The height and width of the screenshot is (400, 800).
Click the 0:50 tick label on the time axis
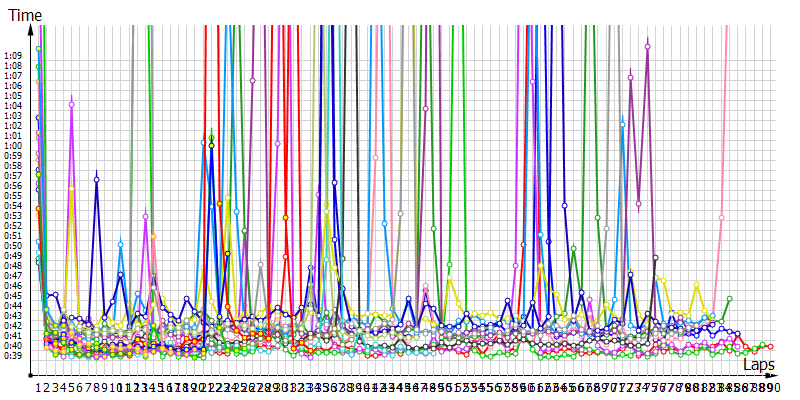(14, 245)
